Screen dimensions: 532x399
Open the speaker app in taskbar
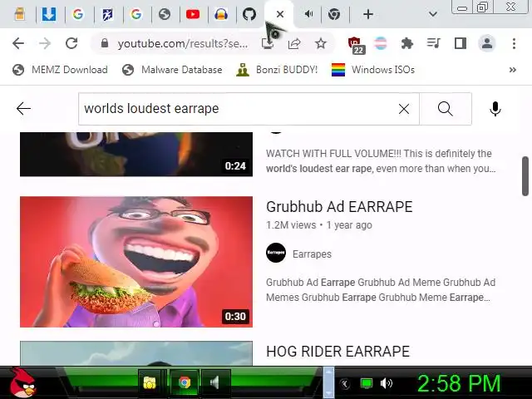click(214, 383)
